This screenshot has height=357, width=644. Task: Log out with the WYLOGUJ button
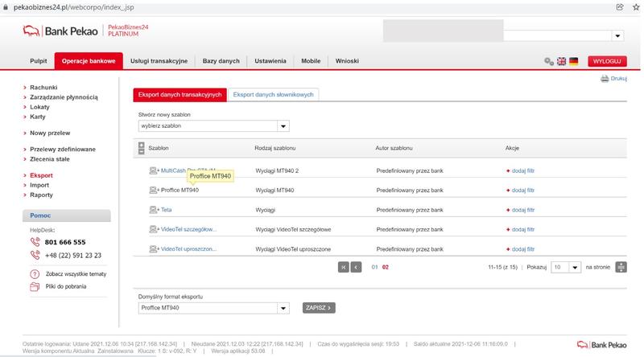(x=607, y=61)
